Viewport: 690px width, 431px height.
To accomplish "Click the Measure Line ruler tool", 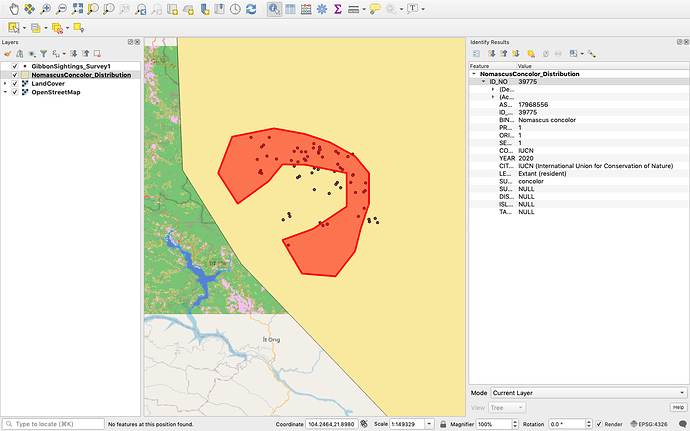I will pos(353,9).
